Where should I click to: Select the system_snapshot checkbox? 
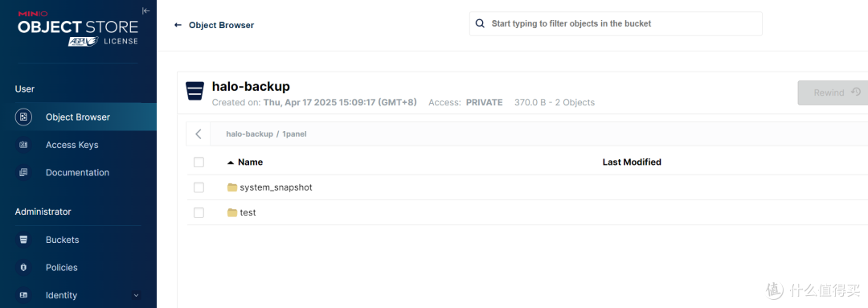[x=199, y=188]
